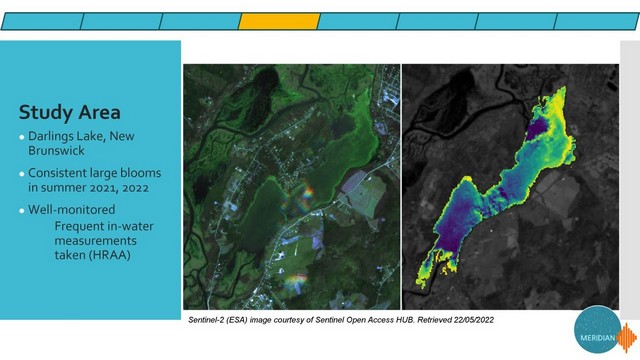Screen dimensions: 640x360
Task: Select the highlighted yellow progress segment
Action: coord(279,21)
